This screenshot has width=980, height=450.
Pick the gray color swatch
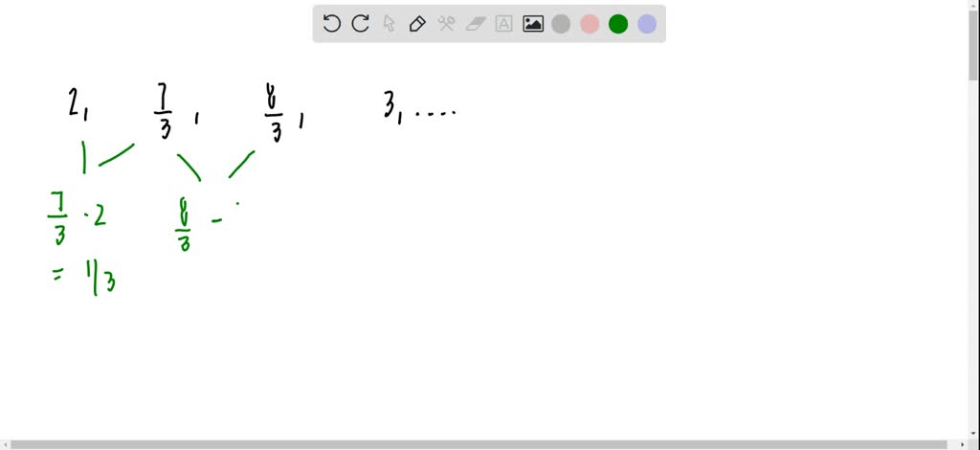point(561,24)
